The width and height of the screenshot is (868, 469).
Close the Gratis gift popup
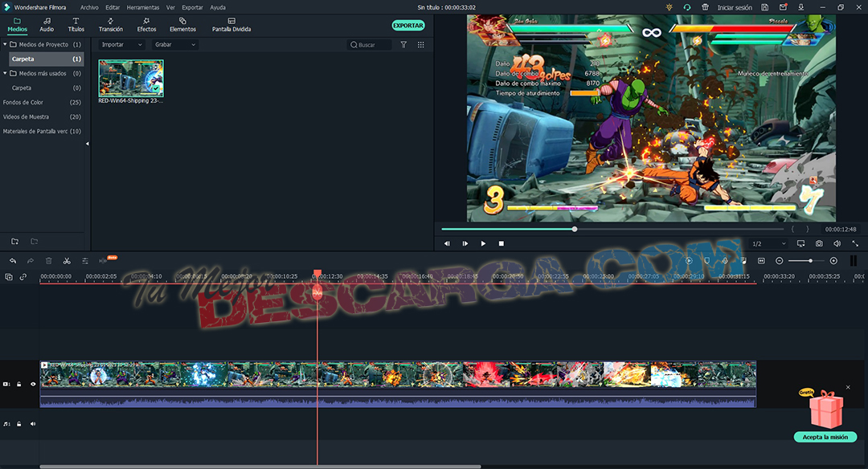[848, 387]
